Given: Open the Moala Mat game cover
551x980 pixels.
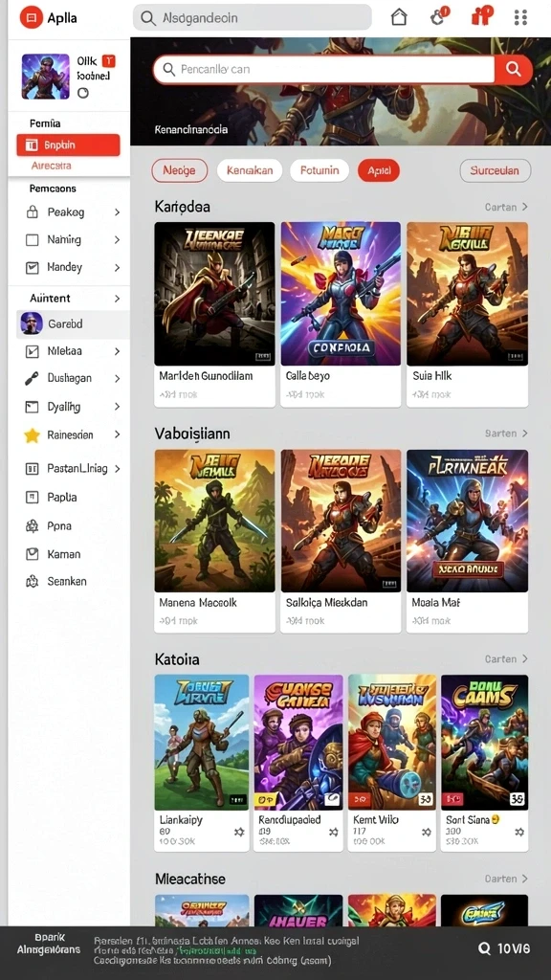Looking at the screenshot, I should (x=467, y=521).
